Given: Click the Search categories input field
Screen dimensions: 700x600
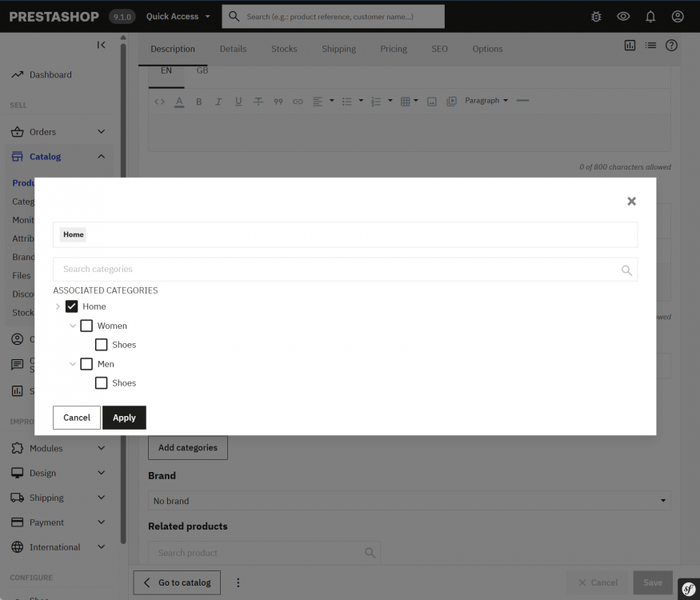Looking at the screenshot, I should [345, 269].
